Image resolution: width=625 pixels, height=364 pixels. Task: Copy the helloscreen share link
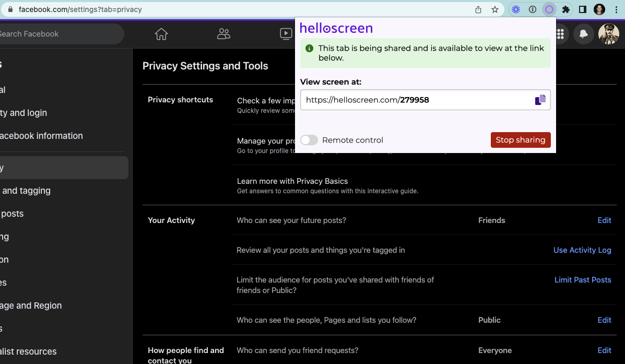coord(540,100)
